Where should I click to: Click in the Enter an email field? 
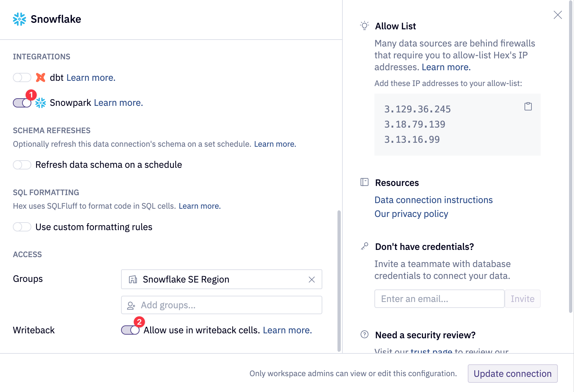[439, 299]
